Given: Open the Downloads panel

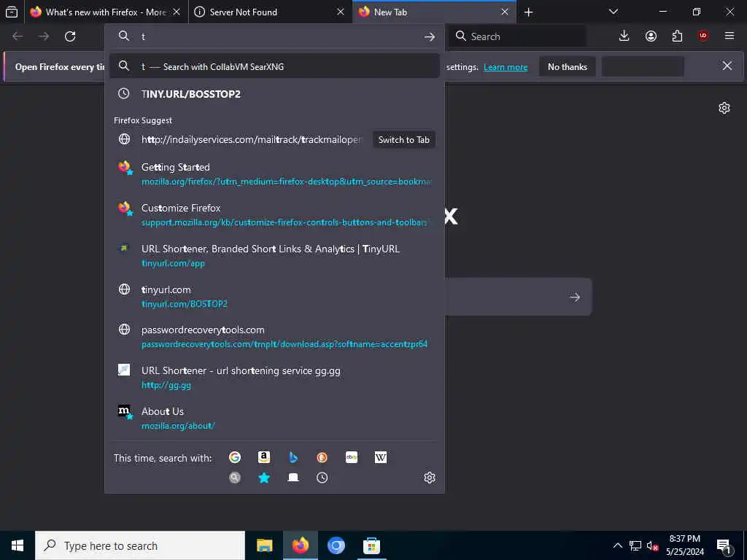Looking at the screenshot, I should (624, 36).
